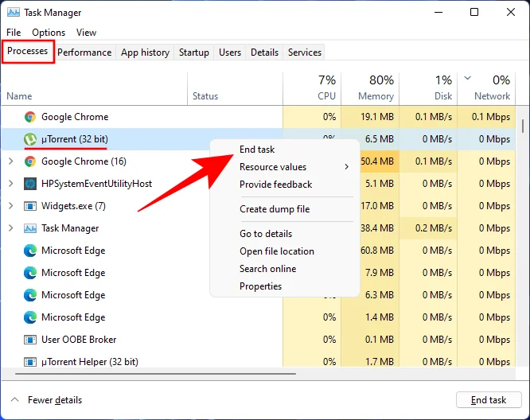This screenshot has width=530, height=420.
Task: Click the Google Chrome (16) icon
Action: [30, 161]
